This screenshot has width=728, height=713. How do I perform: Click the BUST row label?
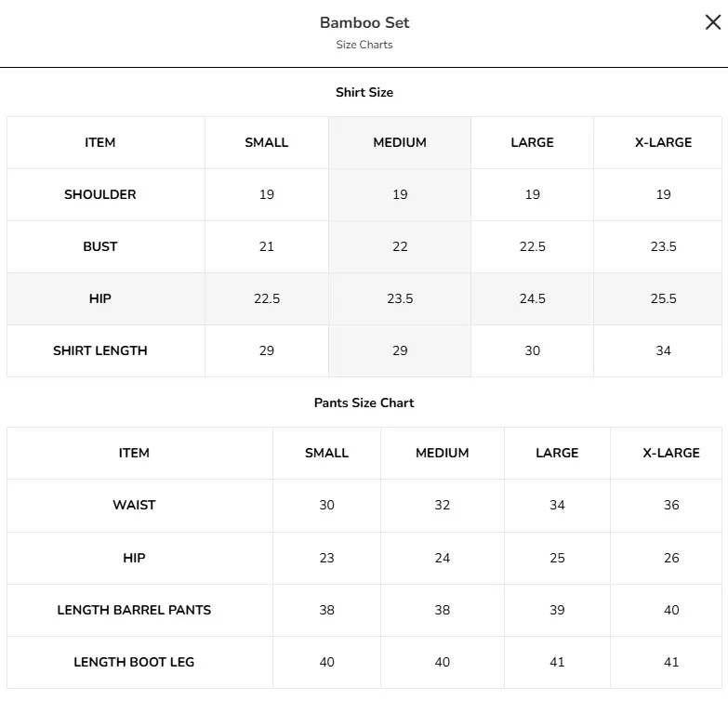click(100, 246)
